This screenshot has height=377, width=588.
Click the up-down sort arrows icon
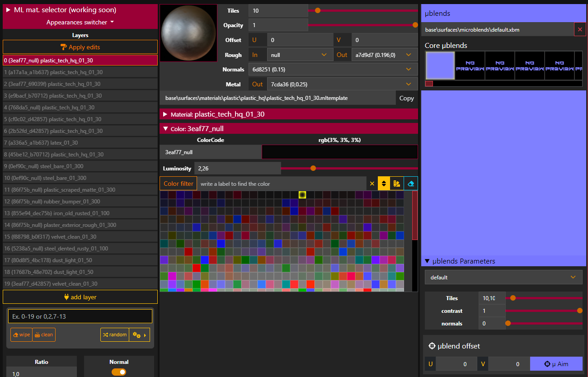(x=384, y=184)
